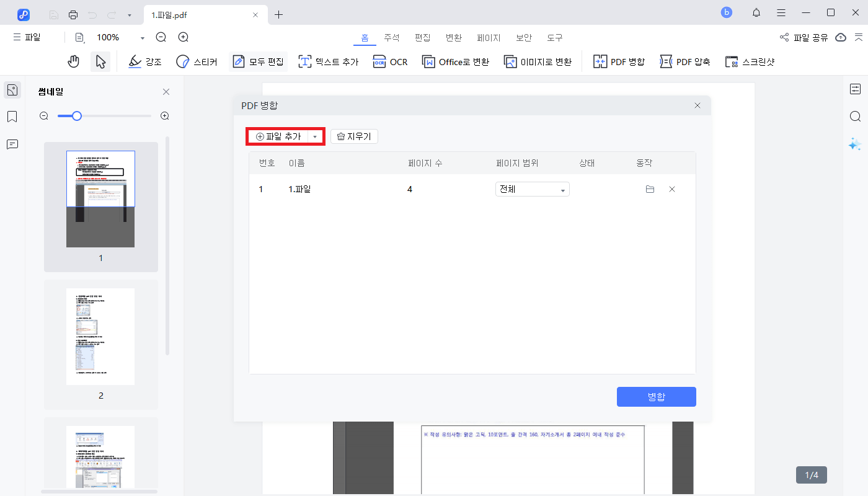Select the Hand tool
Image resolution: width=868 pixels, height=496 pixels.
[x=74, y=61]
